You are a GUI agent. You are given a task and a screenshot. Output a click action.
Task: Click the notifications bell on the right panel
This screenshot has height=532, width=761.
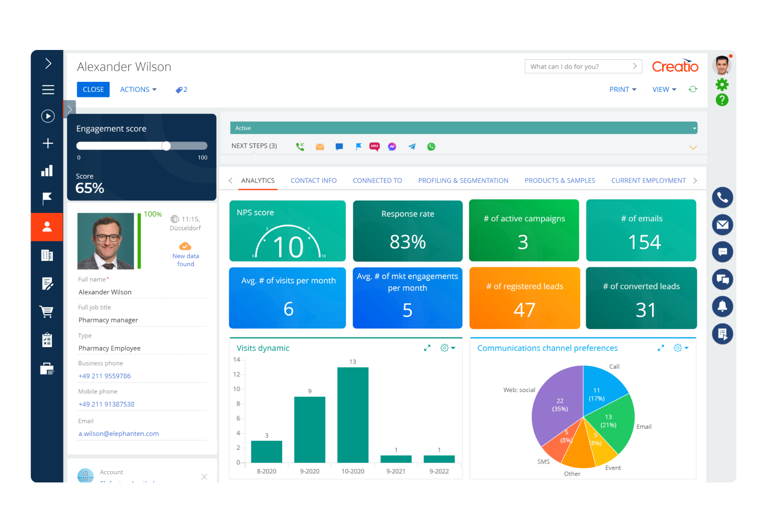pos(722,307)
